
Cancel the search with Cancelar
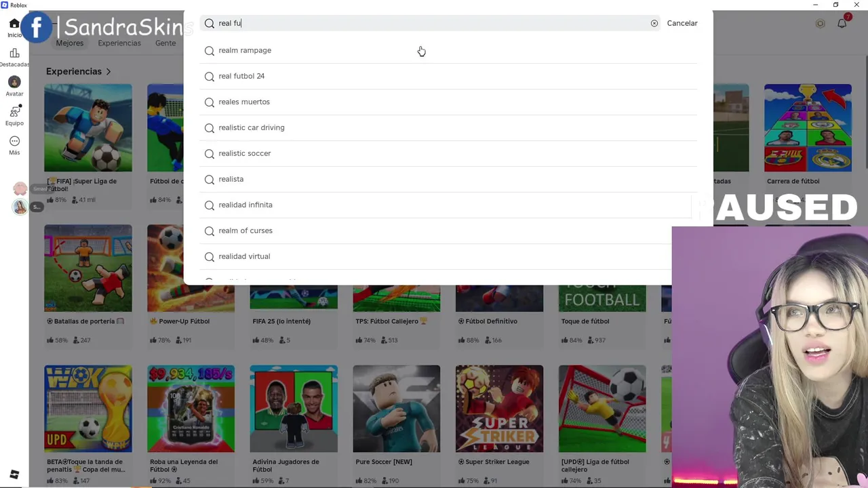click(682, 23)
